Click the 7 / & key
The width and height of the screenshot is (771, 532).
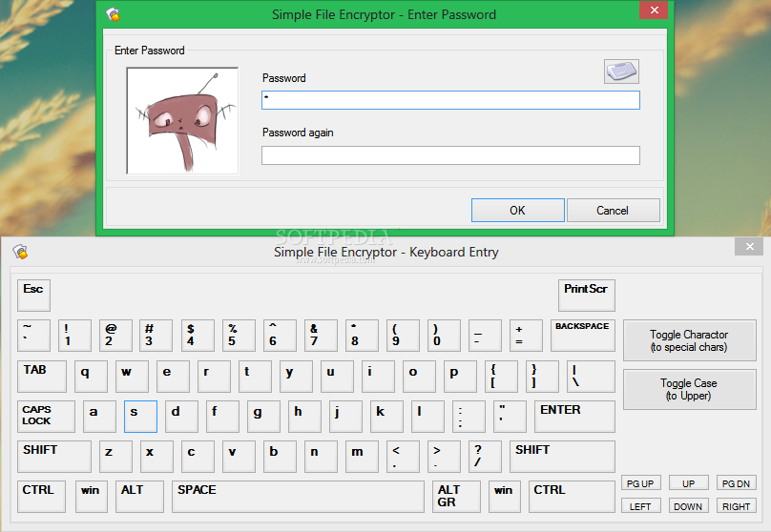(321, 336)
